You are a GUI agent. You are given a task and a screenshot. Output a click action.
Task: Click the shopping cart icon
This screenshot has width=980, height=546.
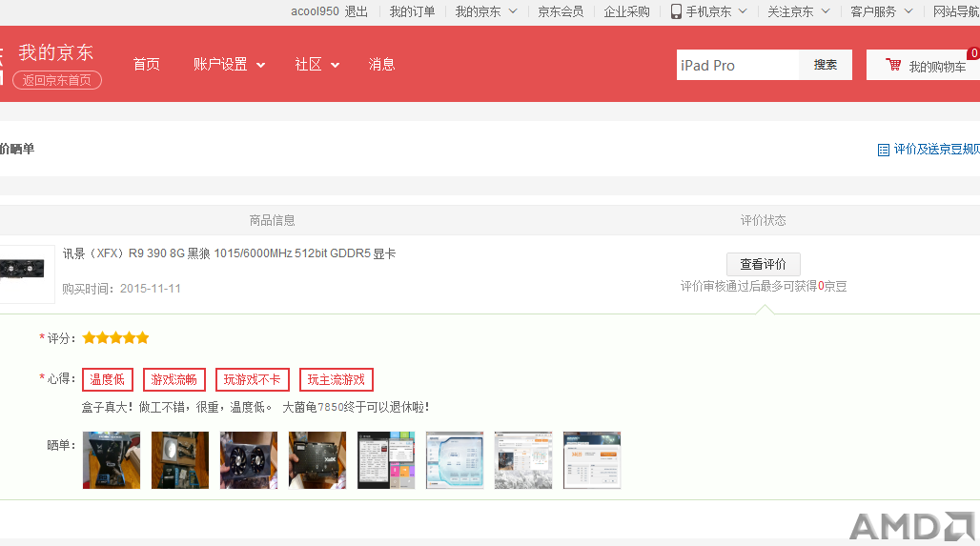tap(893, 65)
